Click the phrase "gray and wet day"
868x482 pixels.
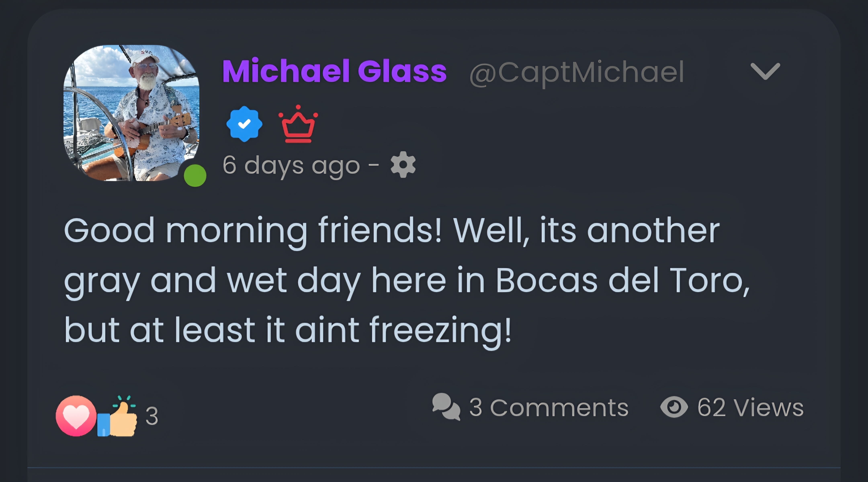[212, 281]
